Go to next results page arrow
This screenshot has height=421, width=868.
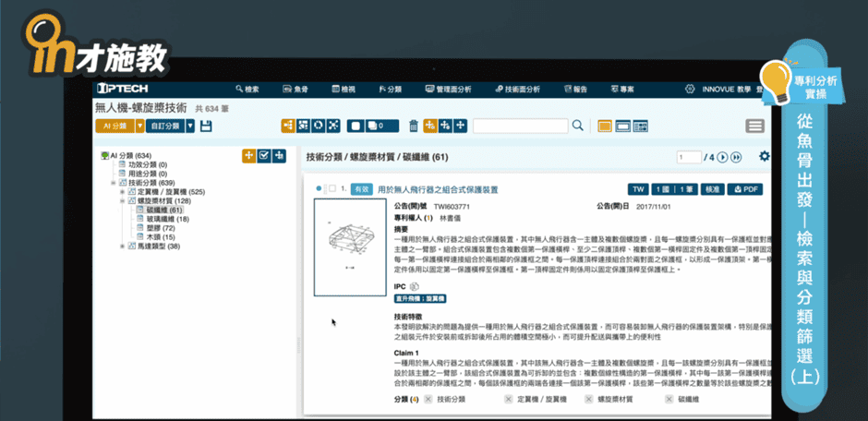click(x=723, y=157)
